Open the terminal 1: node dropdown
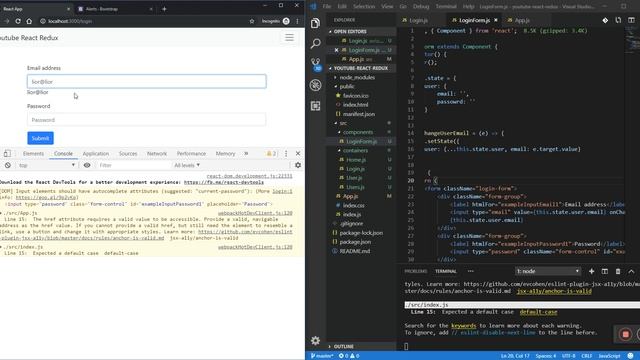 (x=547, y=271)
